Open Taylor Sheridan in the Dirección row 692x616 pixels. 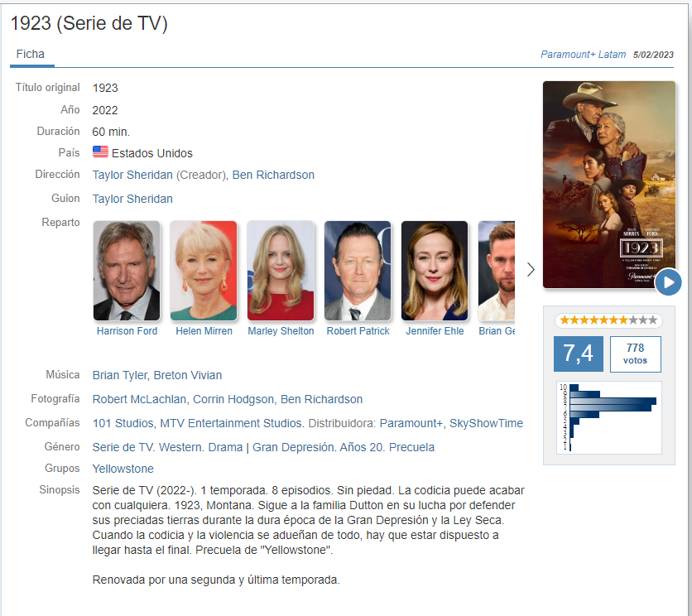[132, 176]
